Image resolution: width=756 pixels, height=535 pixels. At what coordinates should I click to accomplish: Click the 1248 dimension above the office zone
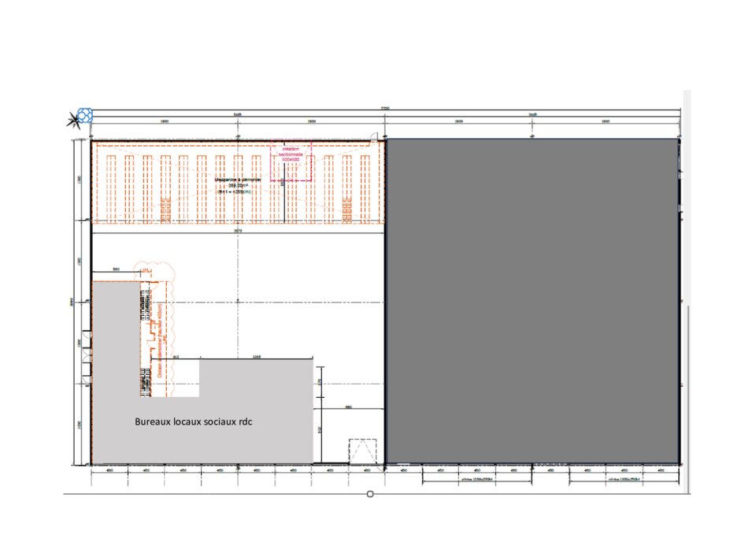[256, 356]
